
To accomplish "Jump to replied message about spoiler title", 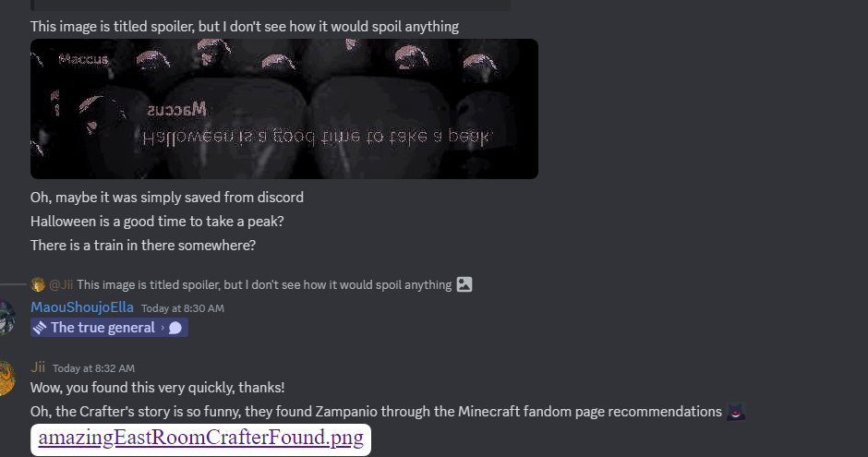I will point(264,284).
